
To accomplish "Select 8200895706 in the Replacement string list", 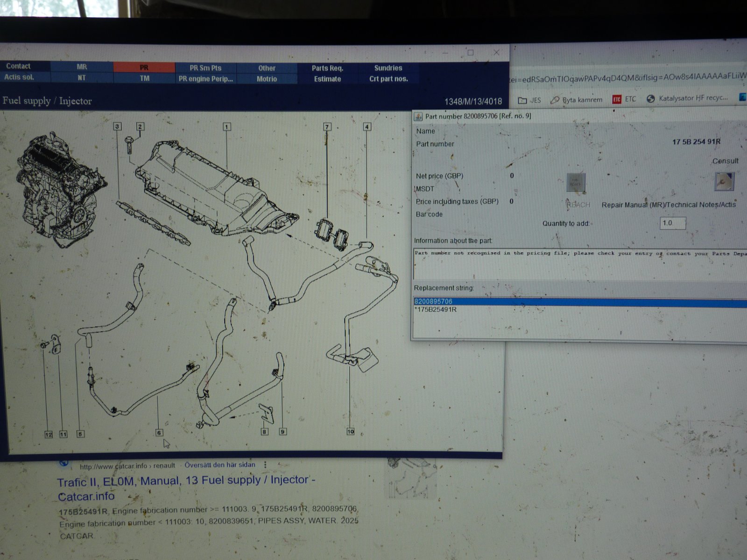I will [580, 301].
